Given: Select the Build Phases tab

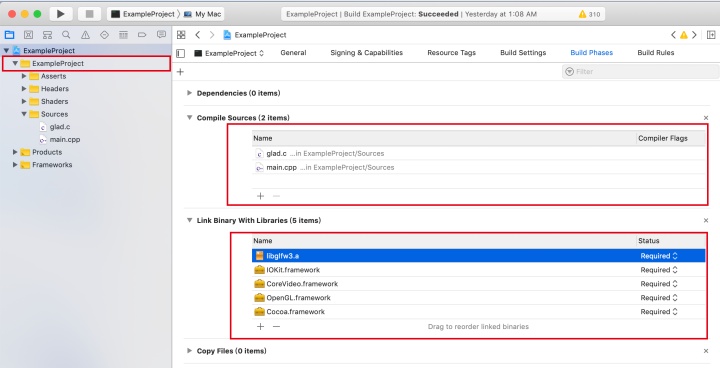Looking at the screenshot, I should point(591,53).
